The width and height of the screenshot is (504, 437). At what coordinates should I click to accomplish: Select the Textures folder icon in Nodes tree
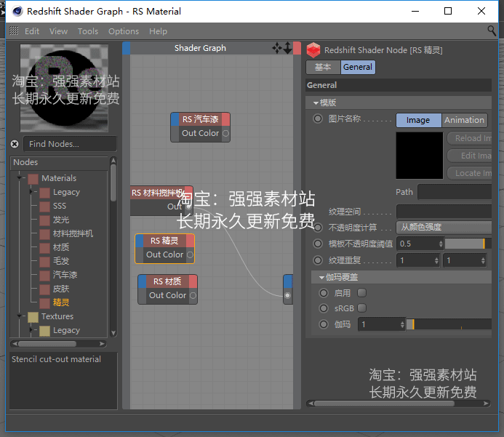coord(33,317)
